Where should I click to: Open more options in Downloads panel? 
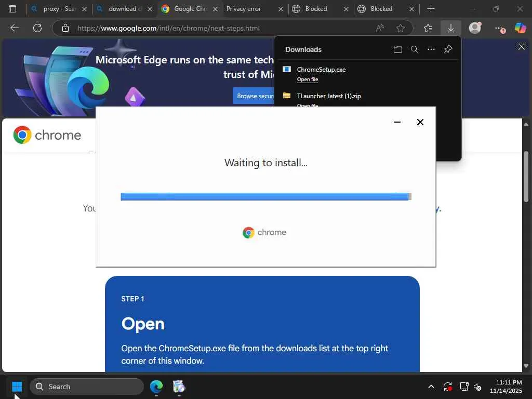(x=431, y=49)
